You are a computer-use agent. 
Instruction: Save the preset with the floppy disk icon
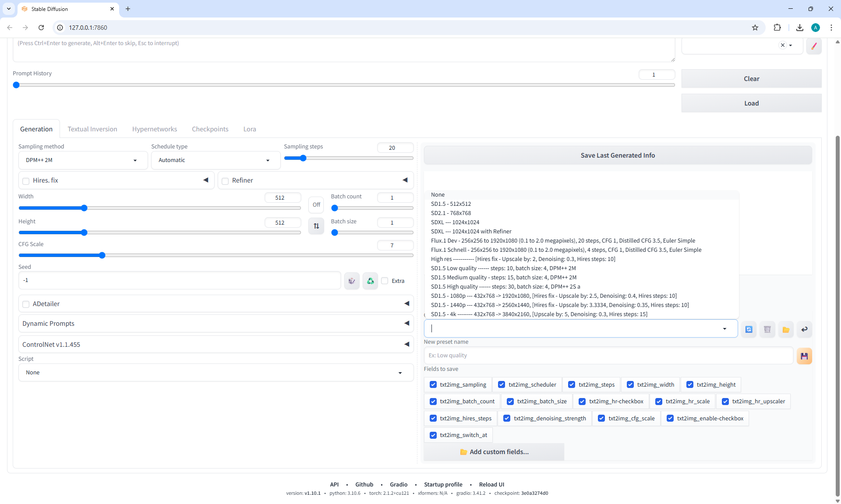(804, 356)
